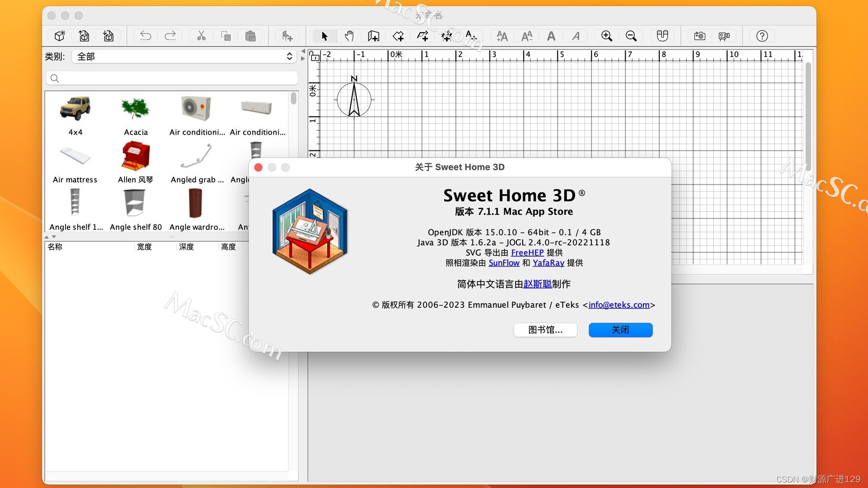Sort furniture by 高度 column
Screen dimensions: 868x488
234,247
